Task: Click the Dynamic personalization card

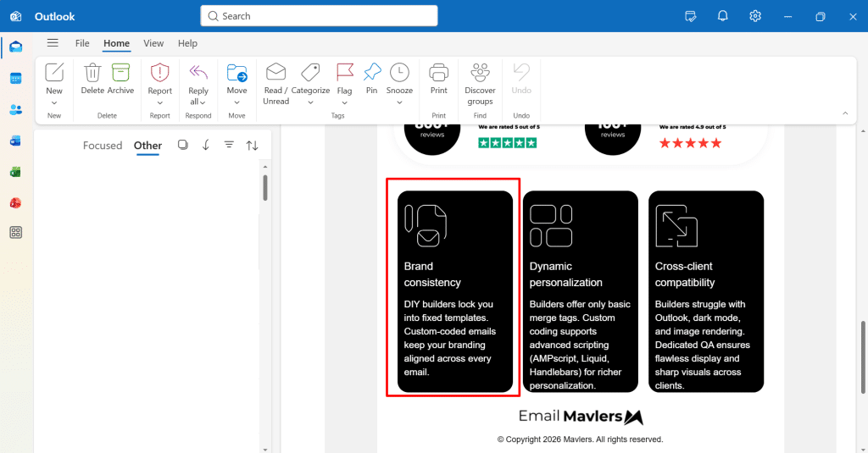Action: pyautogui.click(x=580, y=291)
